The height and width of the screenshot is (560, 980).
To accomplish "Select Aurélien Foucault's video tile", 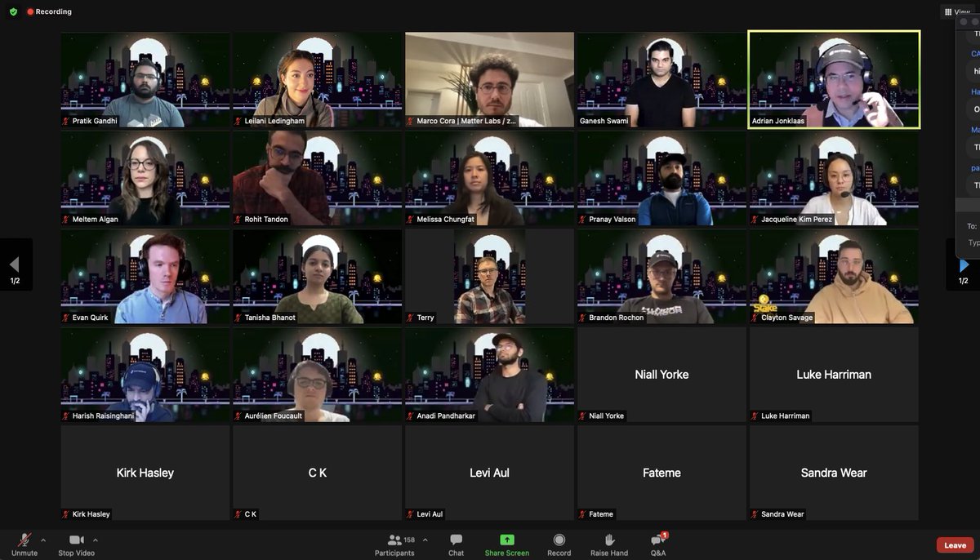I will (318, 375).
